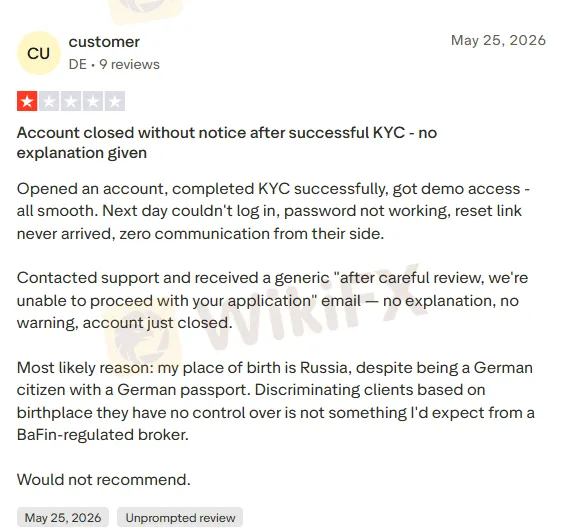Click the Unprompted review badge

coord(180,518)
